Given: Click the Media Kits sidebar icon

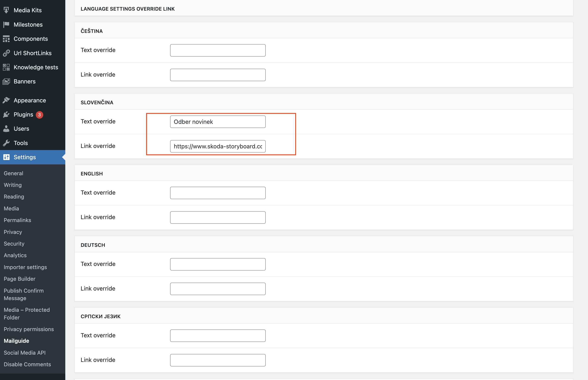Looking at the screenshot, I should [x=6, y=10].
